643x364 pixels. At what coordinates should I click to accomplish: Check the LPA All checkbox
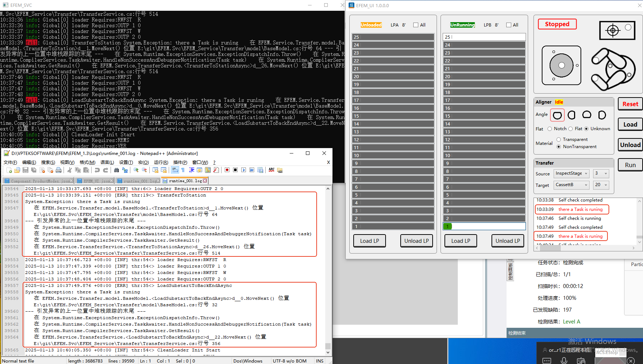[x=416, y=25]
